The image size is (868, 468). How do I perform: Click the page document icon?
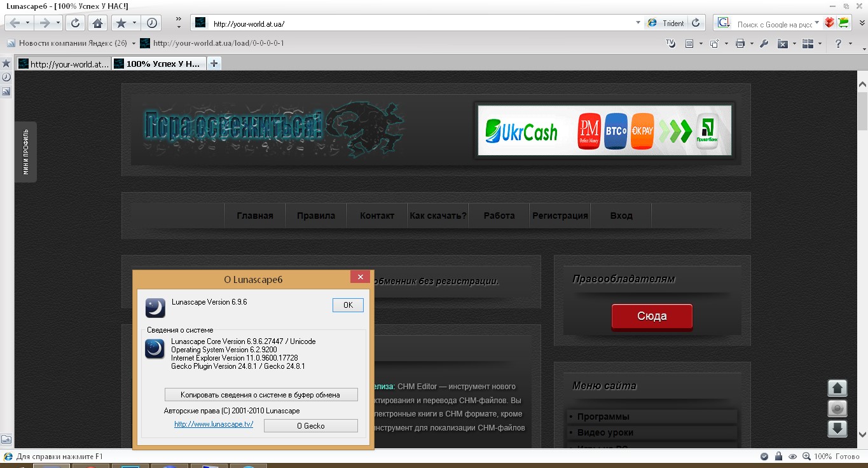[689, 43]
